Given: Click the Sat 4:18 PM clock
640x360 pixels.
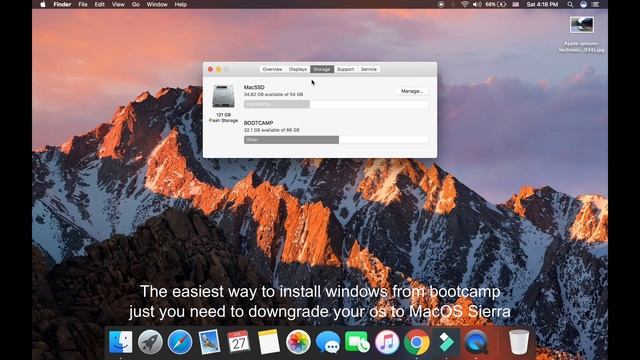Looking at the screenshot, I should (542, 4).
